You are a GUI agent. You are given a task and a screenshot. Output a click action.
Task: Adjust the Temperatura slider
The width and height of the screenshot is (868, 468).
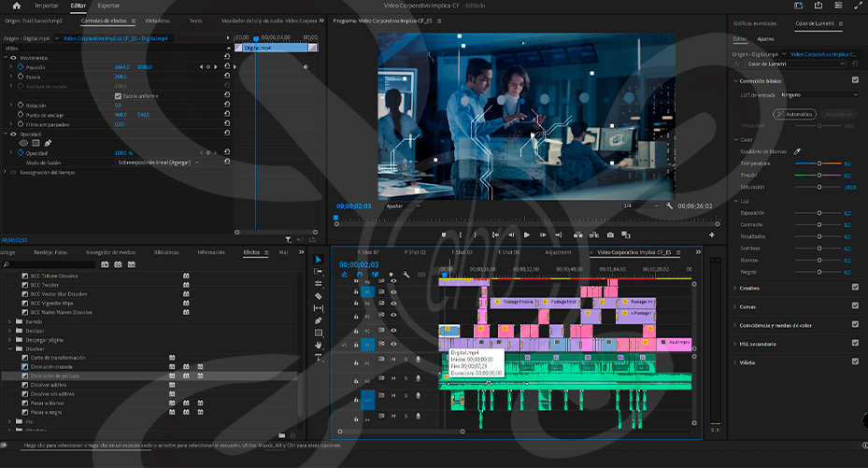point(819,163)
